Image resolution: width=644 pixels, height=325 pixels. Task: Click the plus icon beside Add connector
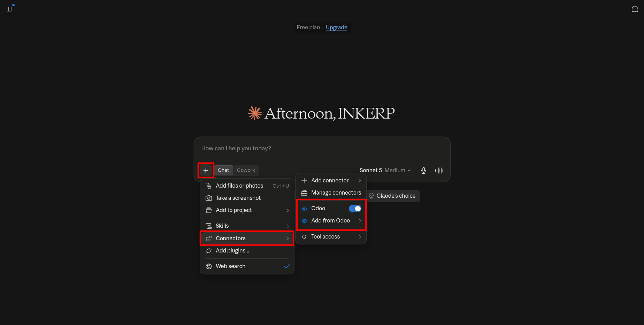[304, 181]
